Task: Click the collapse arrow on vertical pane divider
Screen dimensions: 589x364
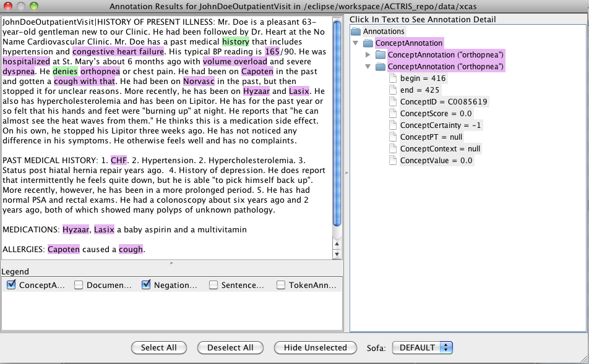Action: click(346, 172)
